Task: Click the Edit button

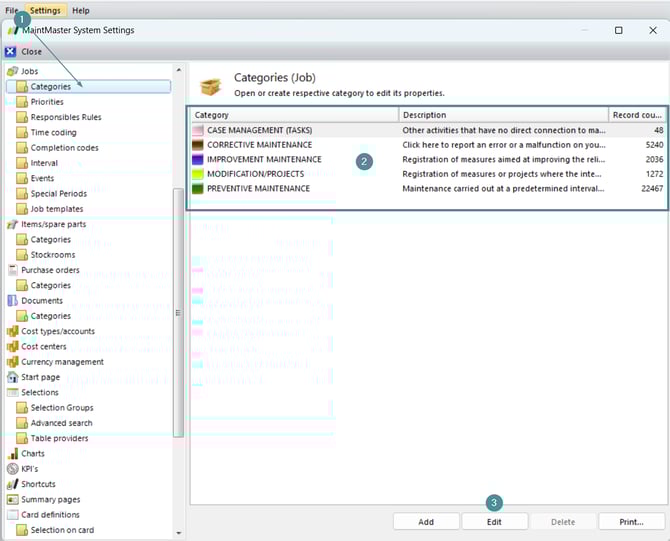Action: (494, 522)
